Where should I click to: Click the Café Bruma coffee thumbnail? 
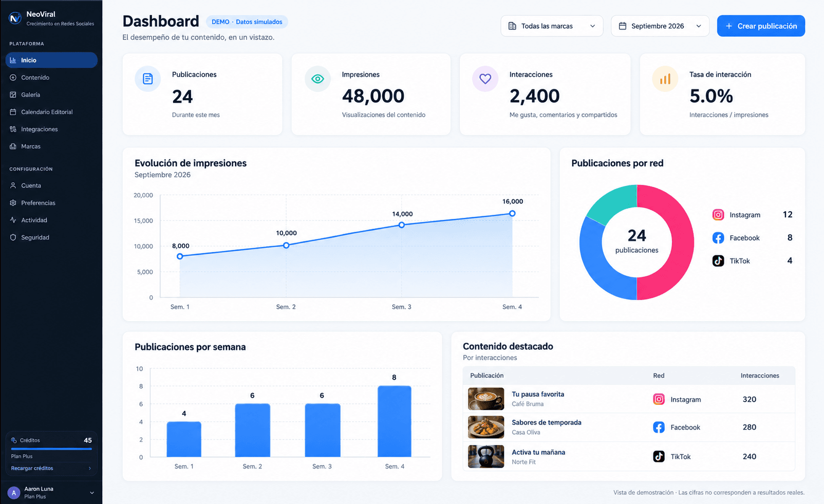click(486, 399)
